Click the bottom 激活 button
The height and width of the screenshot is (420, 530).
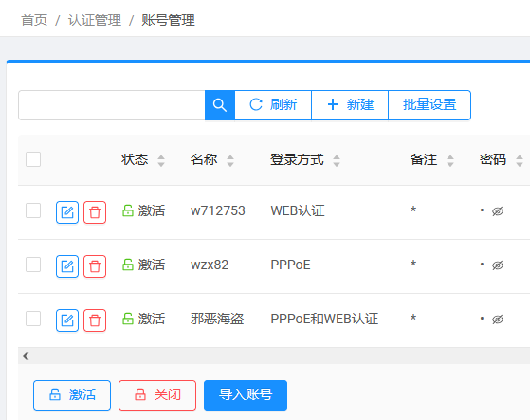click(72, 395)
